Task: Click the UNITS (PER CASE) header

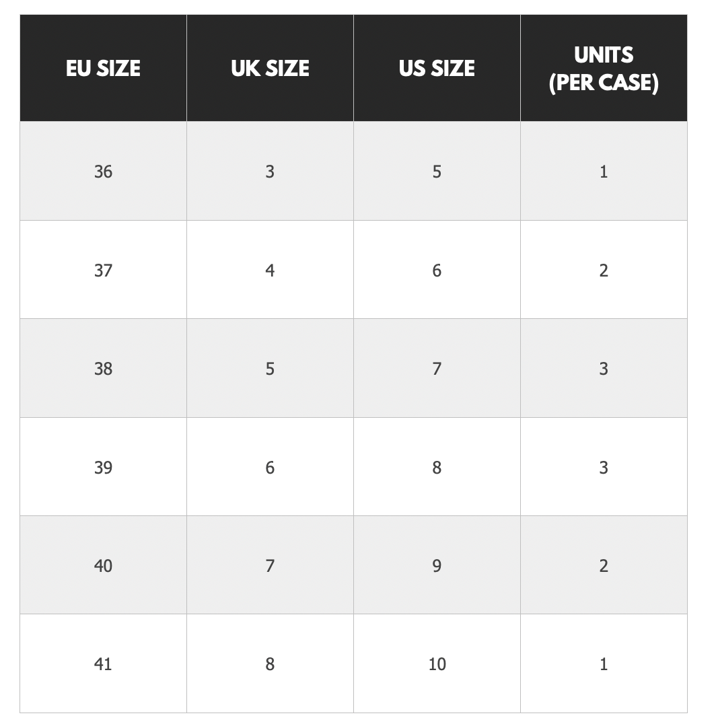Action: tap(604, 68)
